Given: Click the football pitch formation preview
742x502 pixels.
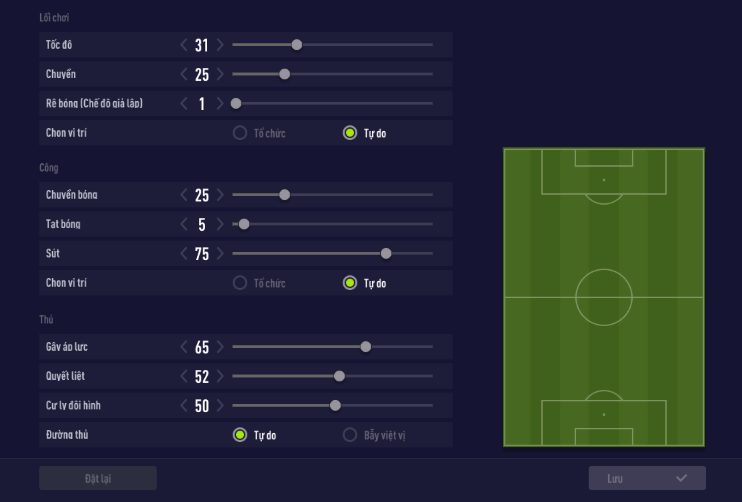Looking at the screenshot, I should pos(604,297).
